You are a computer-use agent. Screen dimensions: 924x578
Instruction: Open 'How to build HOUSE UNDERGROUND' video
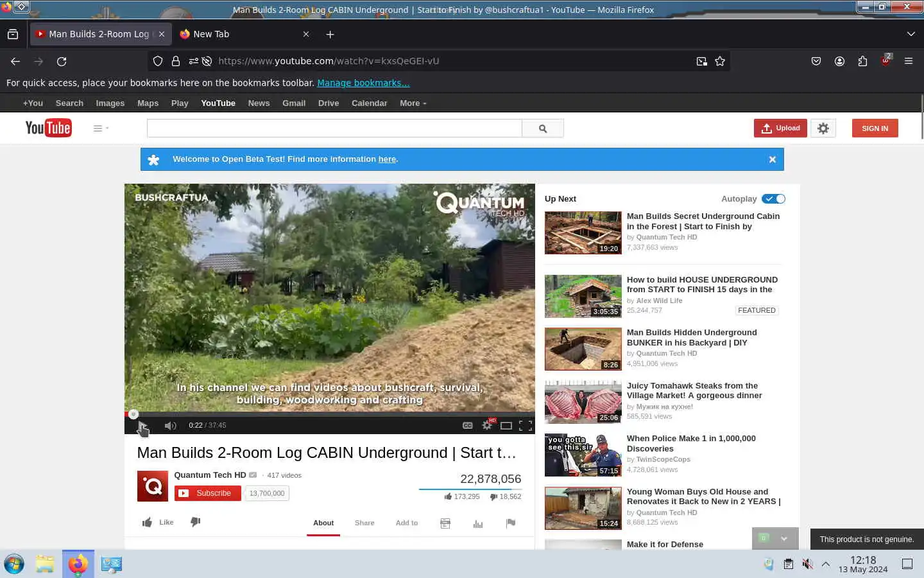(702, 285)
